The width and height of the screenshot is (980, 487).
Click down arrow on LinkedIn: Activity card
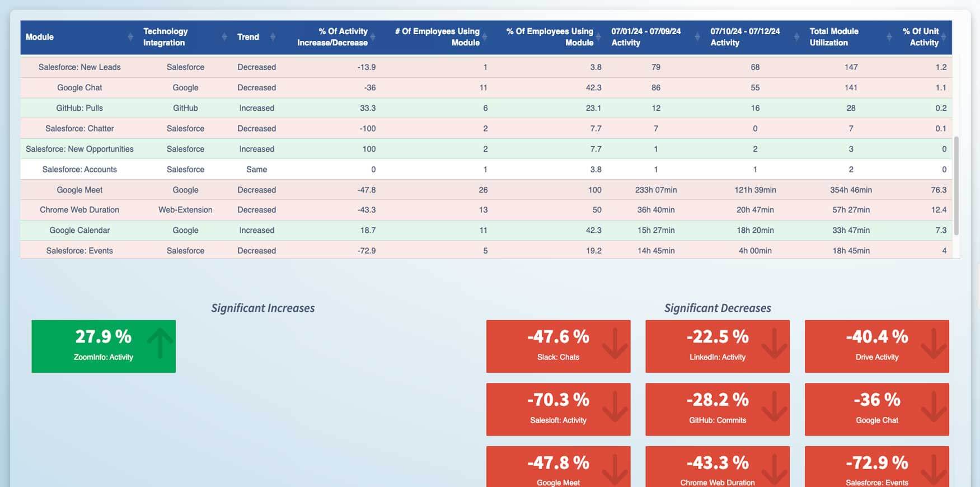tap(774, 343)
